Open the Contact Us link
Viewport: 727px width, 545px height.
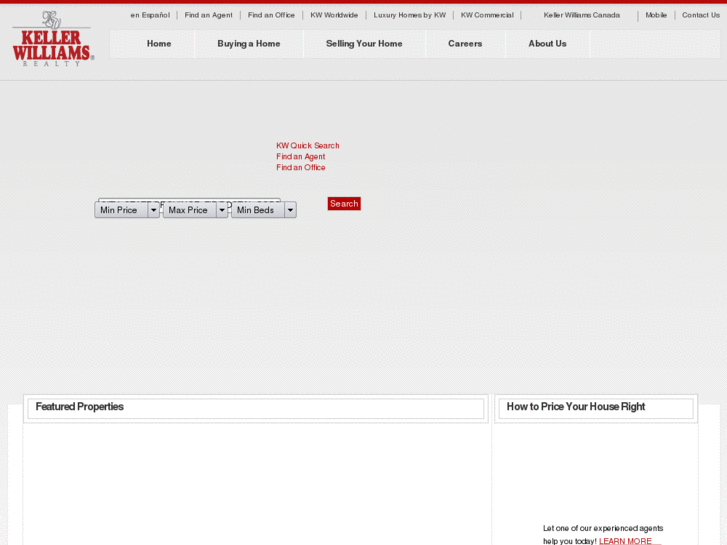point(701,15)
